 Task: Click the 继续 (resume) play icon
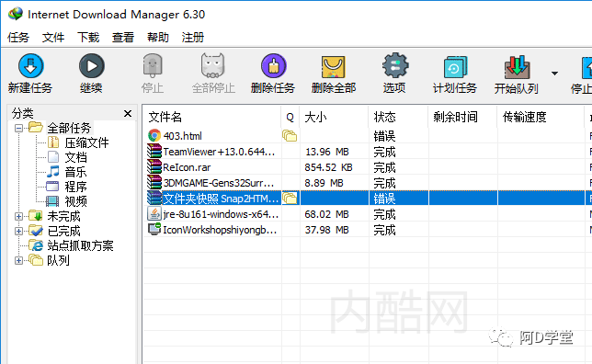(91, 65)
